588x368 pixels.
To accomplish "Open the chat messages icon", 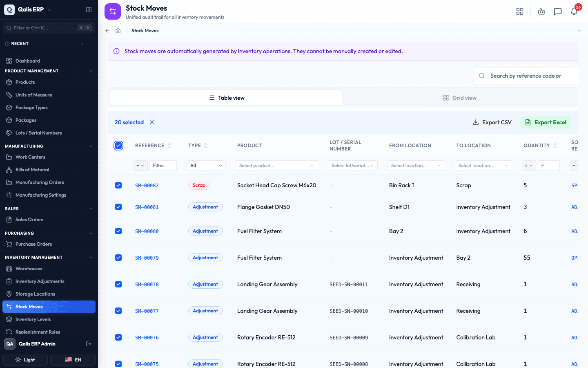I will click(558, 11).
